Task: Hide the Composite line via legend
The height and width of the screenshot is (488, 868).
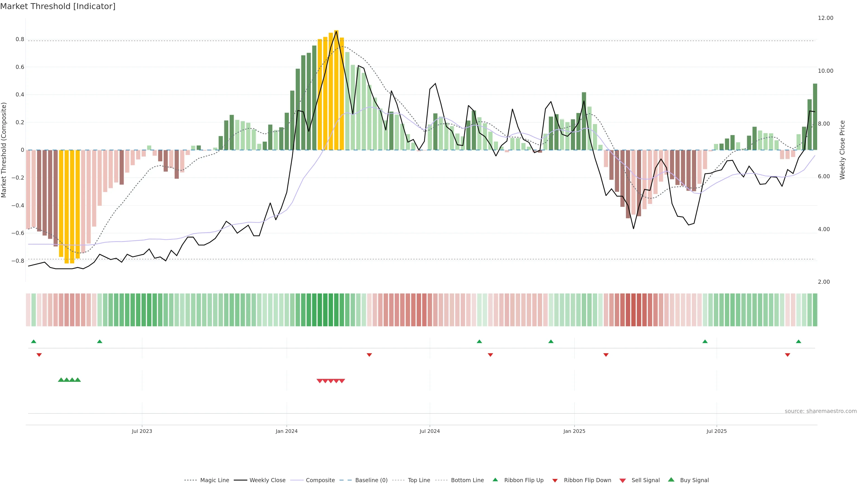Action: pos(320,480)
